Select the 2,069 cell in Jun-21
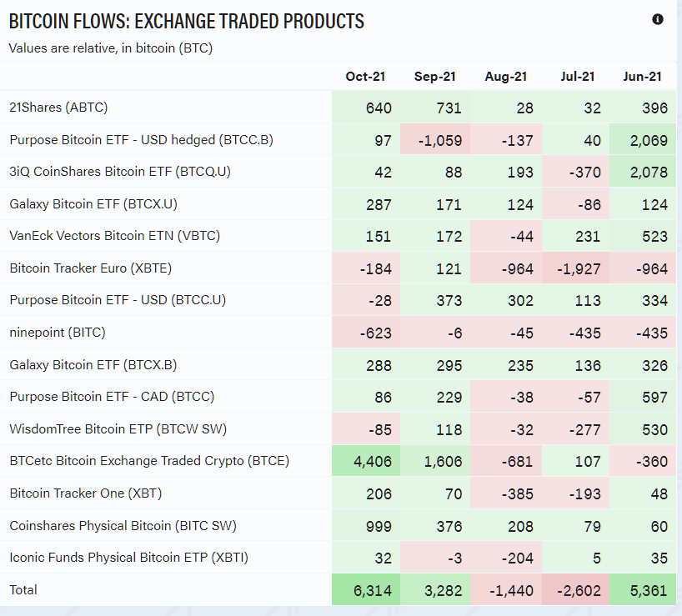 point(643,139)
